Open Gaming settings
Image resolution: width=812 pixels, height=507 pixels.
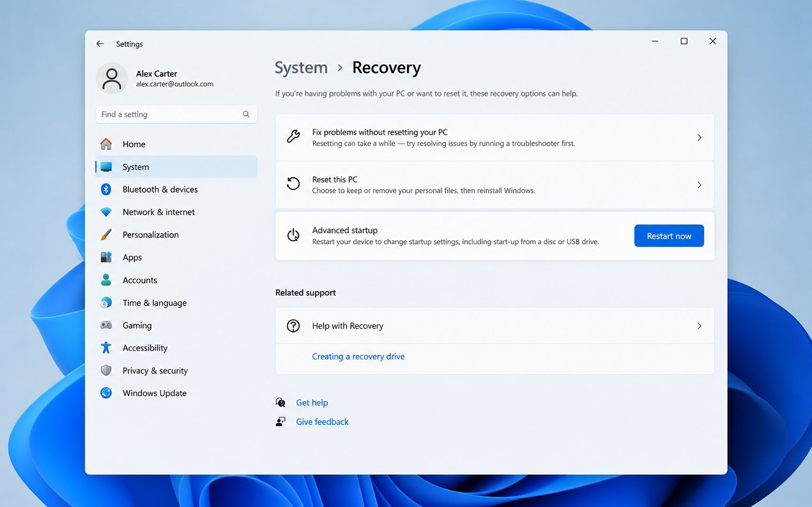176,325
